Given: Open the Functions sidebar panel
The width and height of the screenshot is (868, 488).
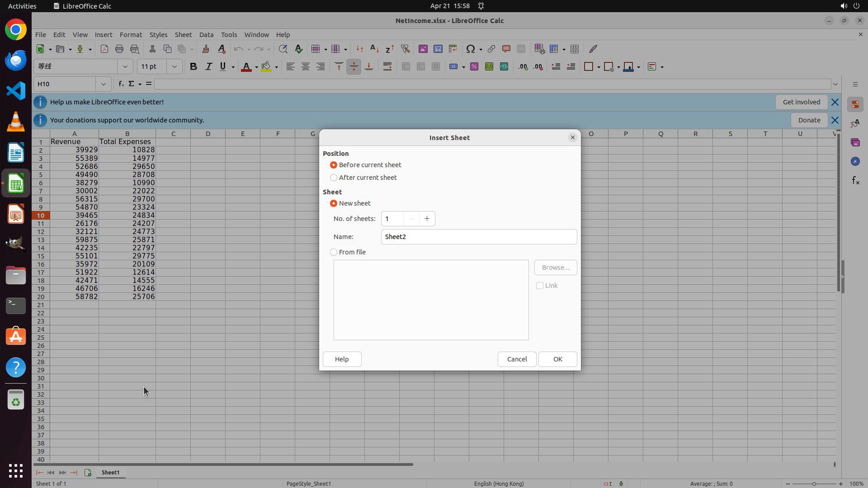Looking at the screenshot, I should point(855,181).
